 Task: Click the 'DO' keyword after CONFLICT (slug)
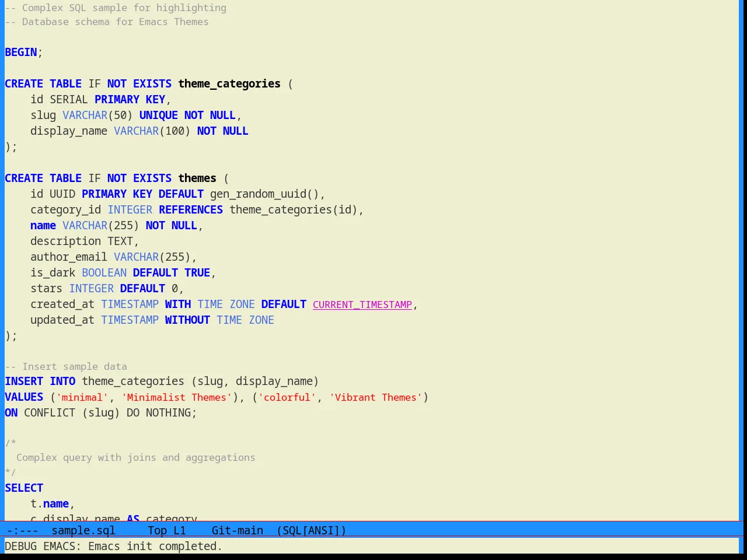coord(133,413)
